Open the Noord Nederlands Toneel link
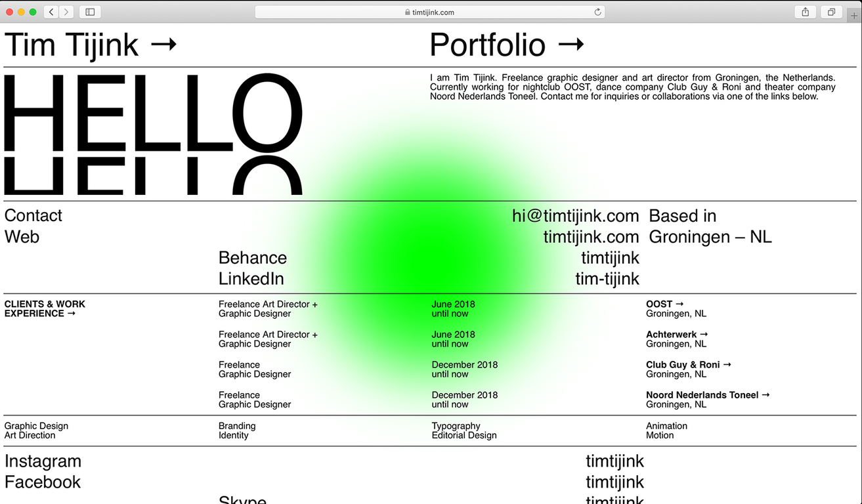Screen dimensions: 862x504 click(x=707, y=394)
